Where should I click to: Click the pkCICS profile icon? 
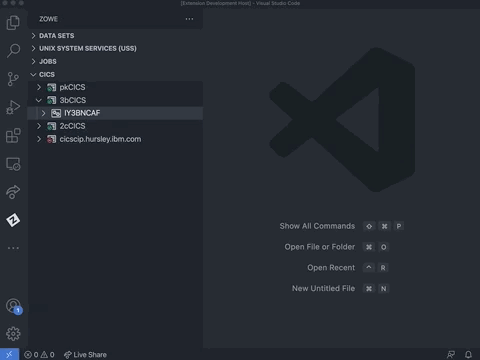click(51, 88)
